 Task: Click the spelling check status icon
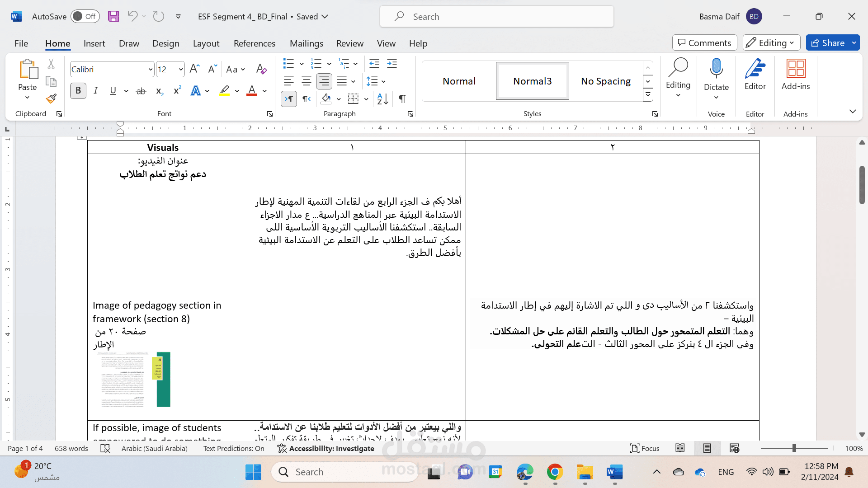tap(105, 448)
